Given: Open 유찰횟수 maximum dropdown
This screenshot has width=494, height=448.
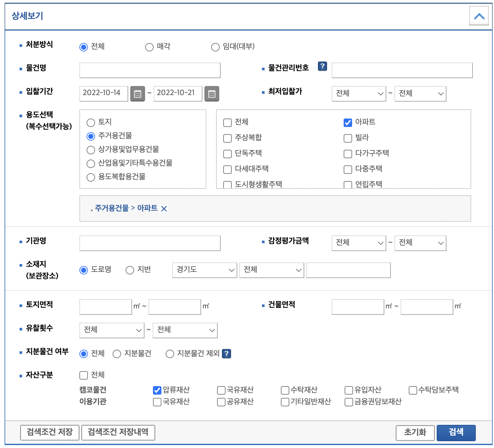Looking at the screenshot, I should coord(185,330).
